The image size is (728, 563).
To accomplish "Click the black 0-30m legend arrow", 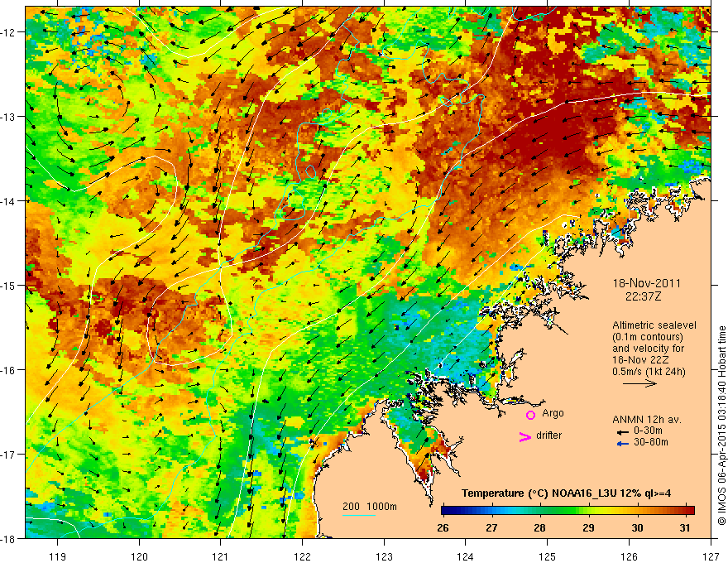I will tap(622, 432).
